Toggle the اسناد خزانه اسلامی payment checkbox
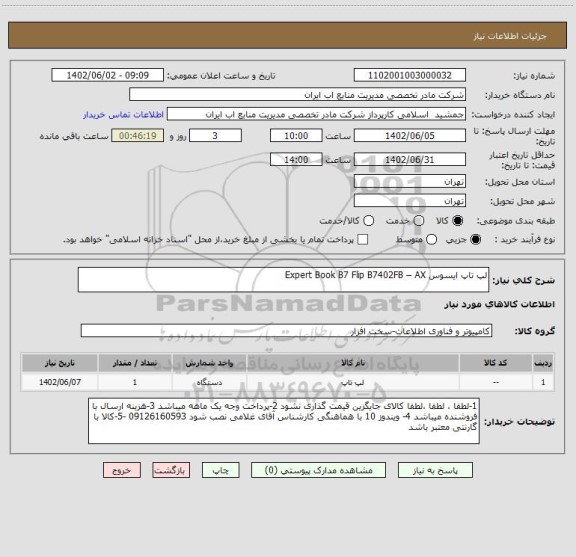The image size is (576, 557). pos(363,240)
